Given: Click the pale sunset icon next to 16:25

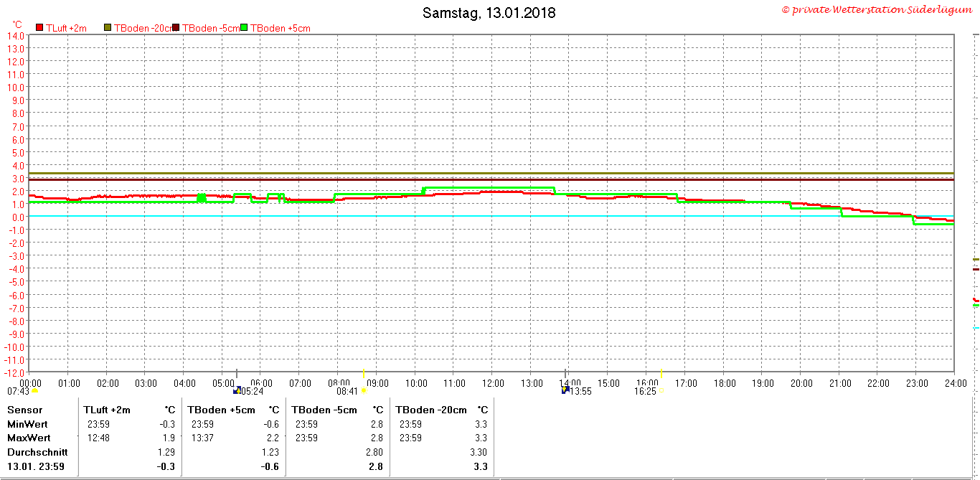Looking at the screenshot, I should tap(661, 391).
